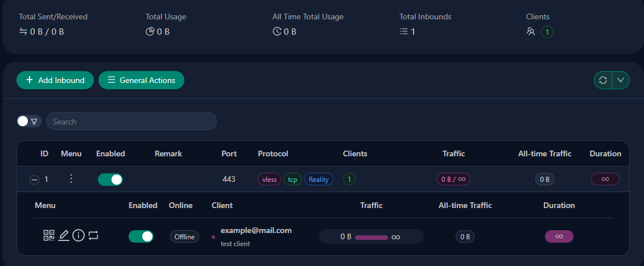Click the example@mail.com client name
This screenshot has width=644, height=266.
click(256, 230)
